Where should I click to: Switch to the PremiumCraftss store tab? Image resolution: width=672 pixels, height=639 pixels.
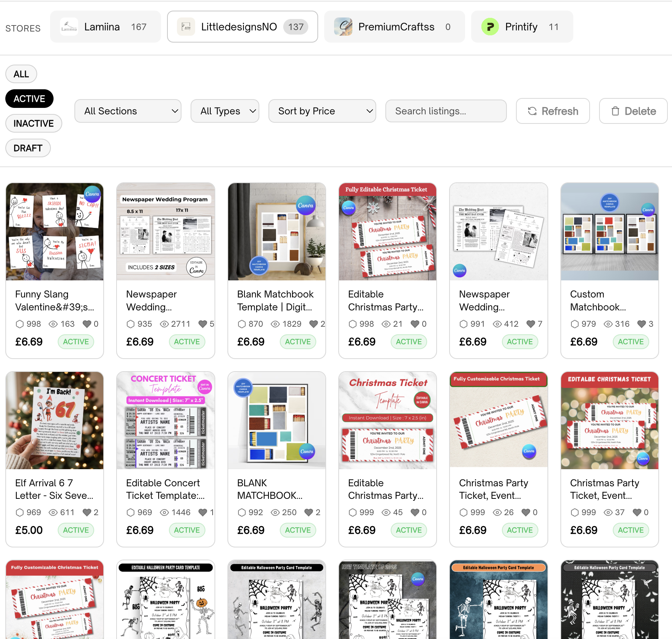[395, 27]
